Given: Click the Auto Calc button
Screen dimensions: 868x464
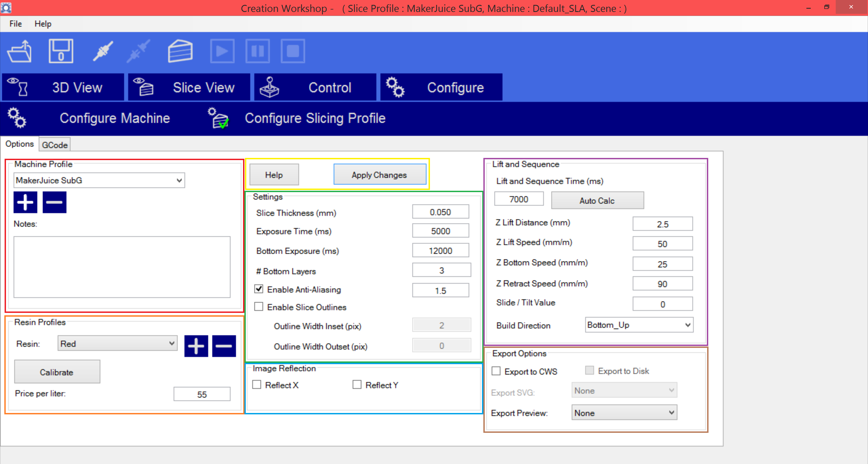Looking at the screenshot, I should (597, 201).
